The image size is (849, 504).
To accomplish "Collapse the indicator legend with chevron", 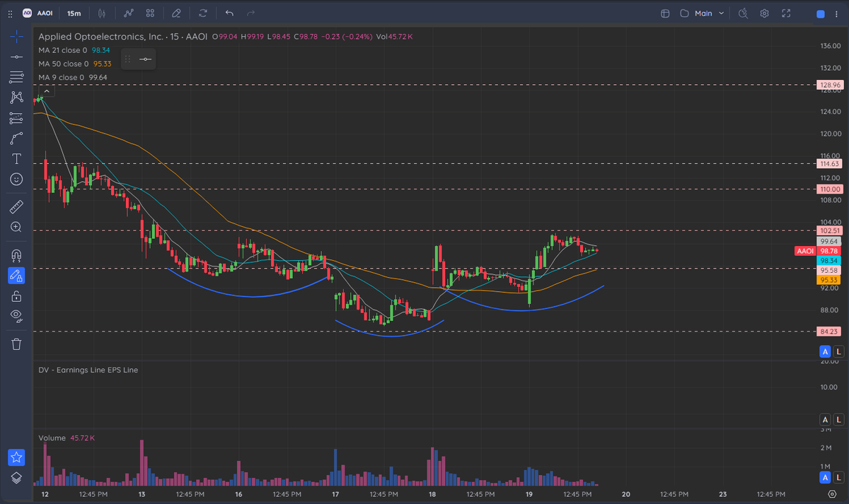I will [x=47, y=91].
